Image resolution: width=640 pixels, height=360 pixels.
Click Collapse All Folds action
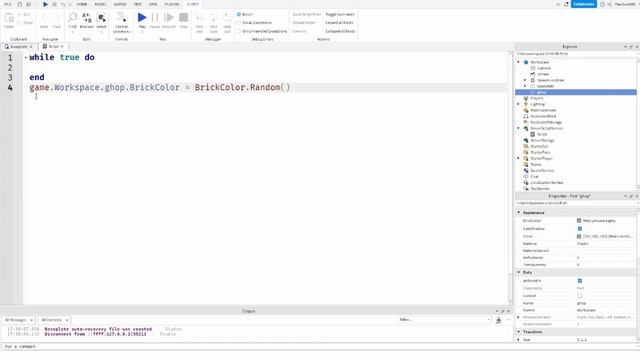340,31
